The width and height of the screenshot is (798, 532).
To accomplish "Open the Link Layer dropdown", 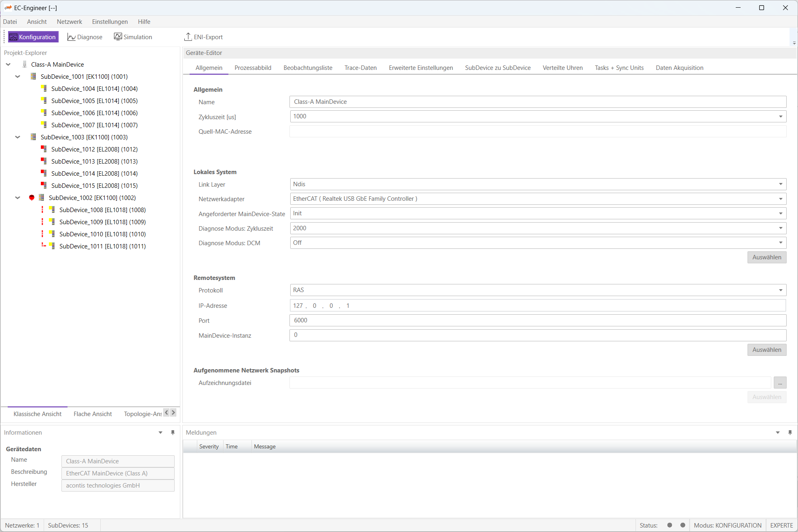I will [x=781, y=184].
